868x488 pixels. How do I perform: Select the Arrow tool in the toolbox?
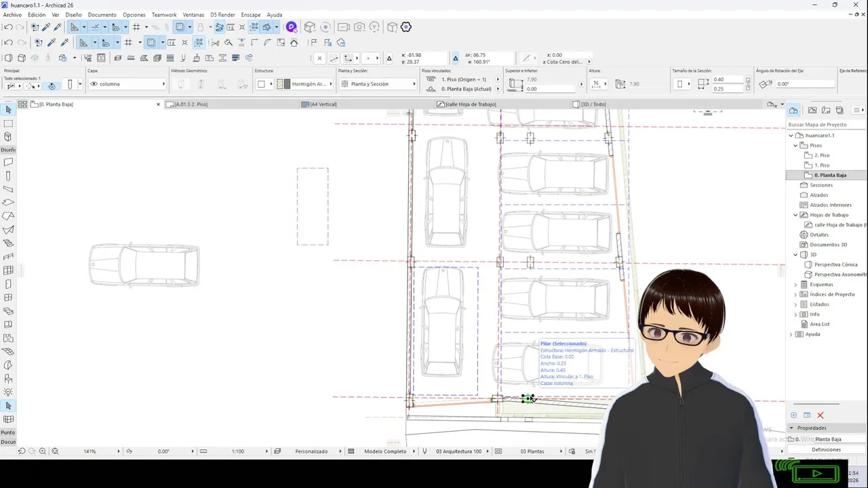pos(8,110)
